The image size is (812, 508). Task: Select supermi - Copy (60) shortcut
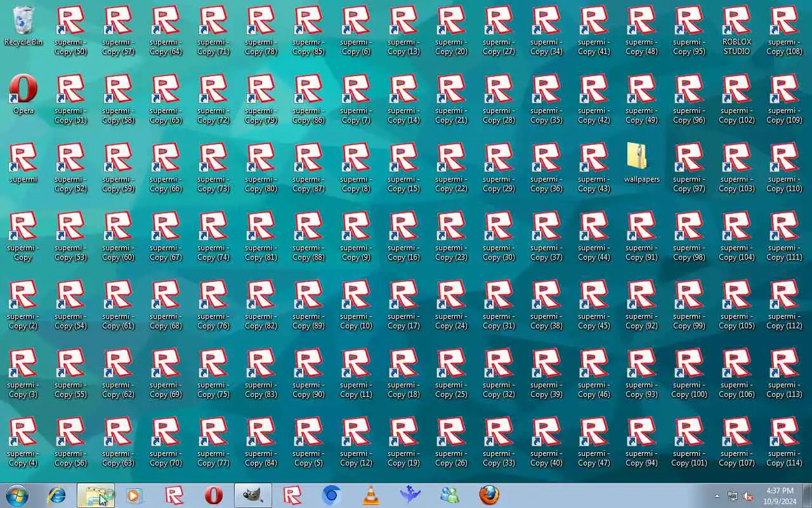119,236
